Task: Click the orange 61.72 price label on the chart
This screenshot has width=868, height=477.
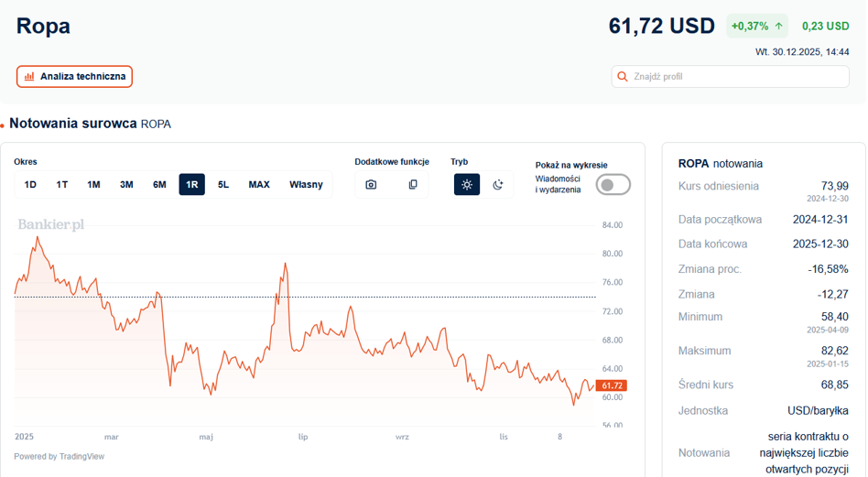Action: (x=612, y=385)
